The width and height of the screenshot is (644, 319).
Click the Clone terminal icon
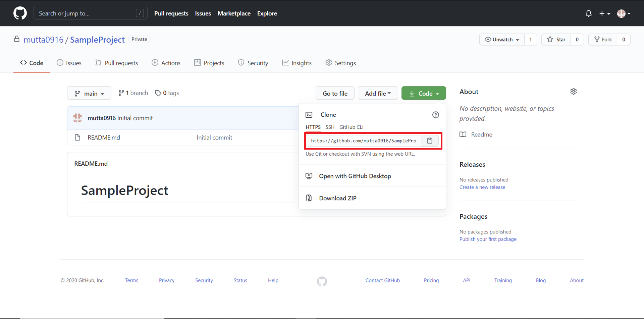click(309, 115)
